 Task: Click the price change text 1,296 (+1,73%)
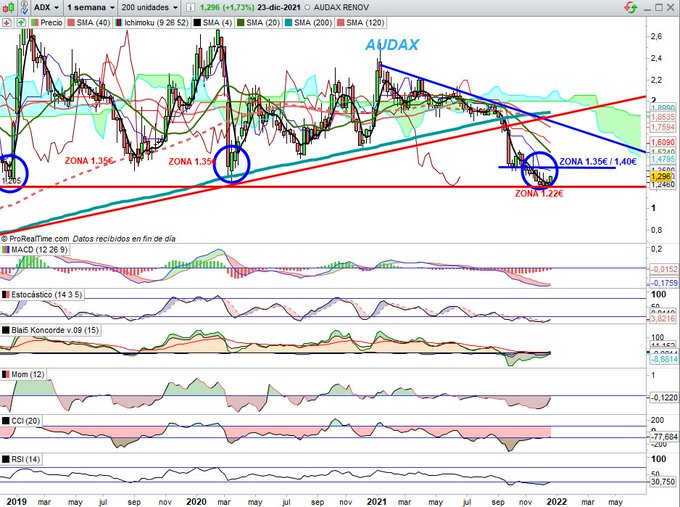pos(226,7)
